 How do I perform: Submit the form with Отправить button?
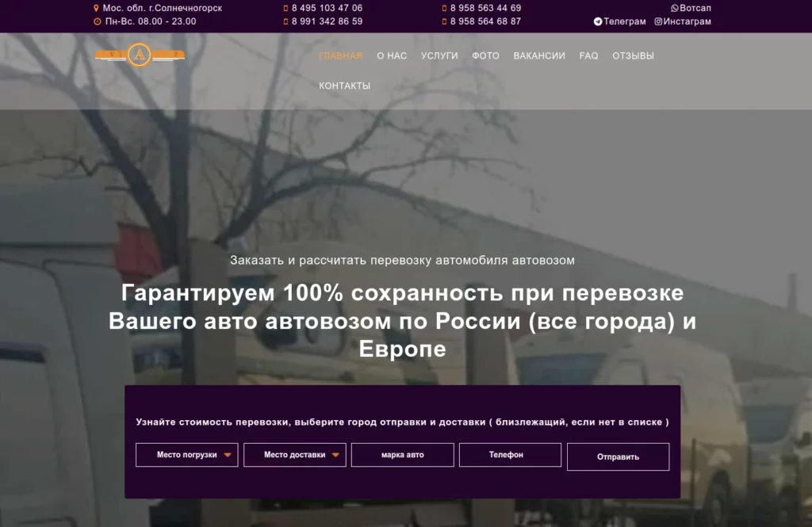coord(618,457)
